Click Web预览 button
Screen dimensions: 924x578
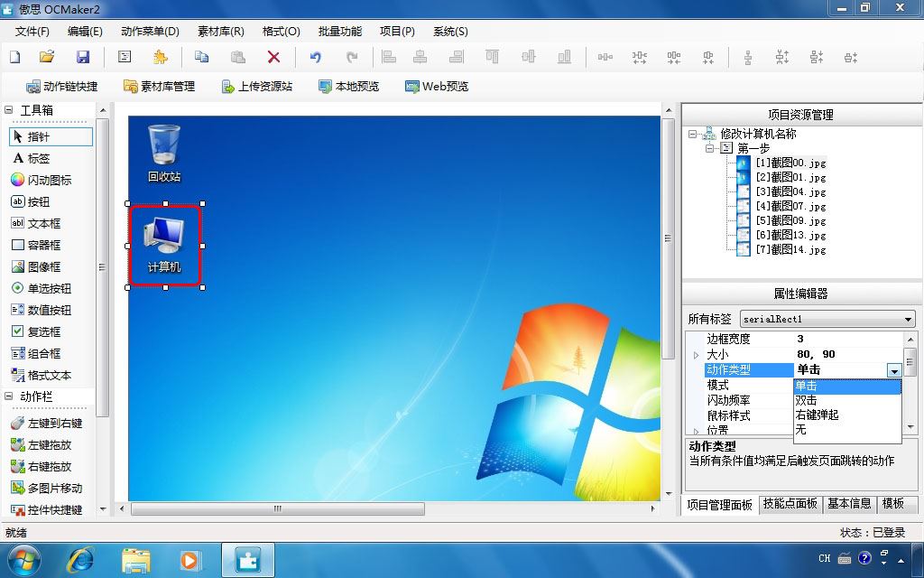coord(437,87)
